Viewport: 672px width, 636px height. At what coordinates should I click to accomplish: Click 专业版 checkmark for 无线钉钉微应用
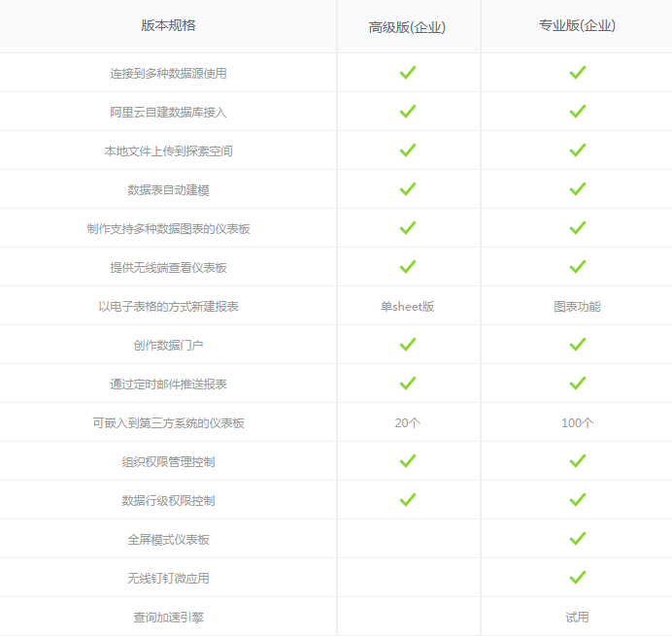(577, 578)
